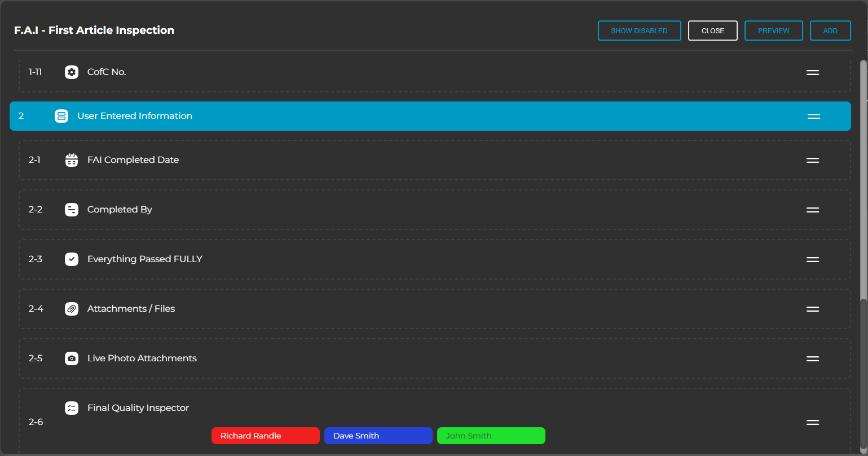This screenshot has width=868, height=456.
Task: Click drag handle of Live Photo Attachments row
Action: pyautogui.click(x=813, y=358)
